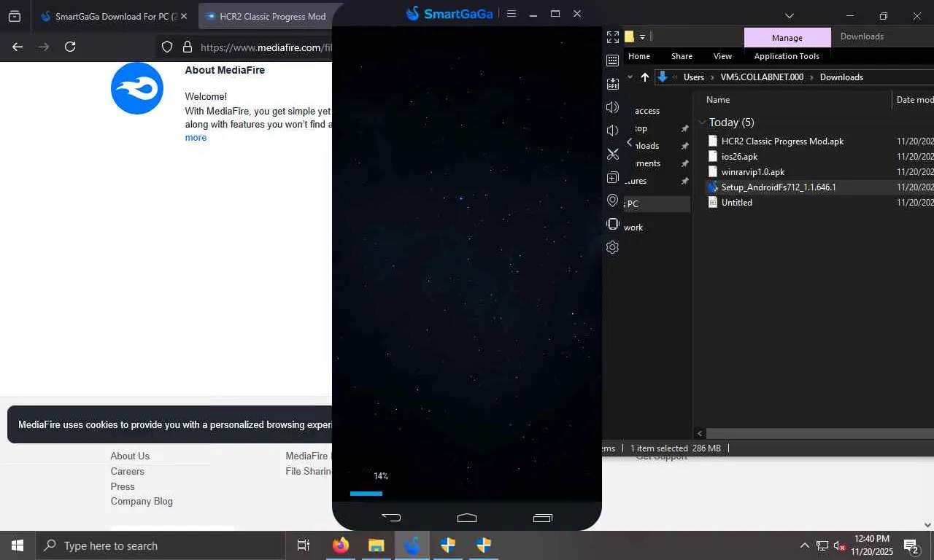934x560 pixels.
Task: Open the Careers footer link
Action: click(128, 472)
